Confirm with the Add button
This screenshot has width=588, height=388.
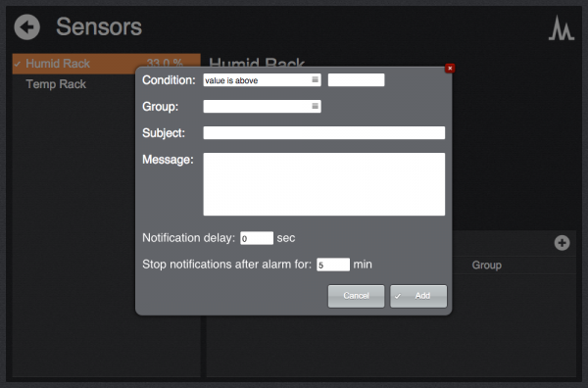[x=418, y=296]
